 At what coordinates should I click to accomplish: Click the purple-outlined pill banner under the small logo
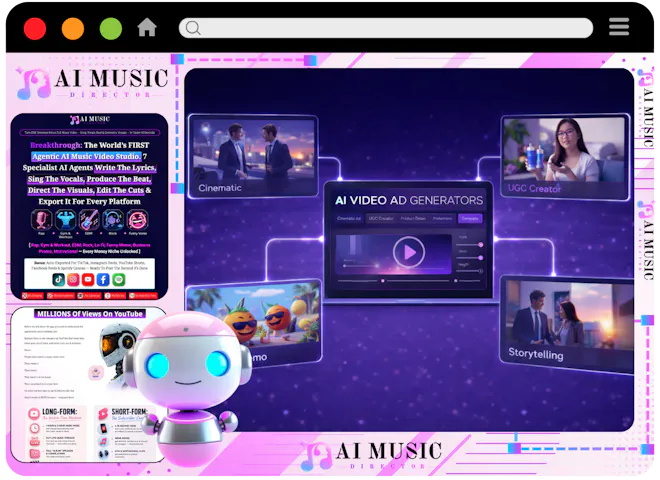click(90, 133)
